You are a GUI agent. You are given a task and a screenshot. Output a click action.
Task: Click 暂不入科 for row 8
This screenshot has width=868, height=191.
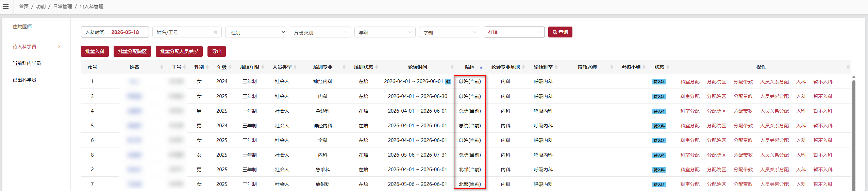(823, 155)
